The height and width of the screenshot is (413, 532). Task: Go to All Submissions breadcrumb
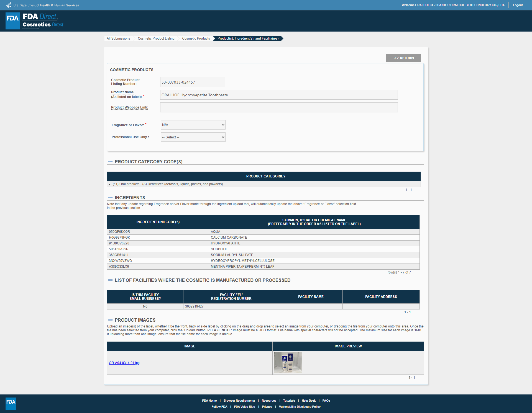(118, 38)
